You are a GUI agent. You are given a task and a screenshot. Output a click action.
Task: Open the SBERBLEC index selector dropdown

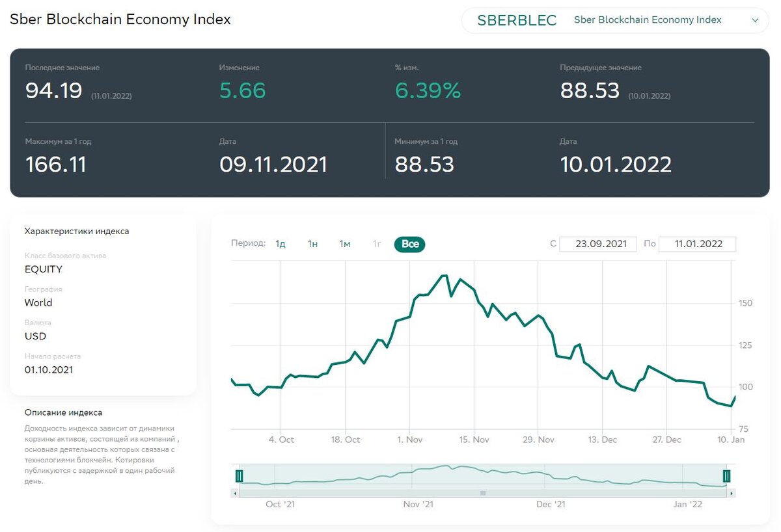[x=615, y=20]
